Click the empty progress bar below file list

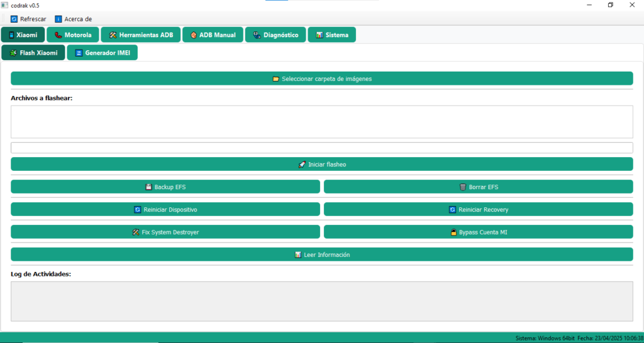(322, 148)
